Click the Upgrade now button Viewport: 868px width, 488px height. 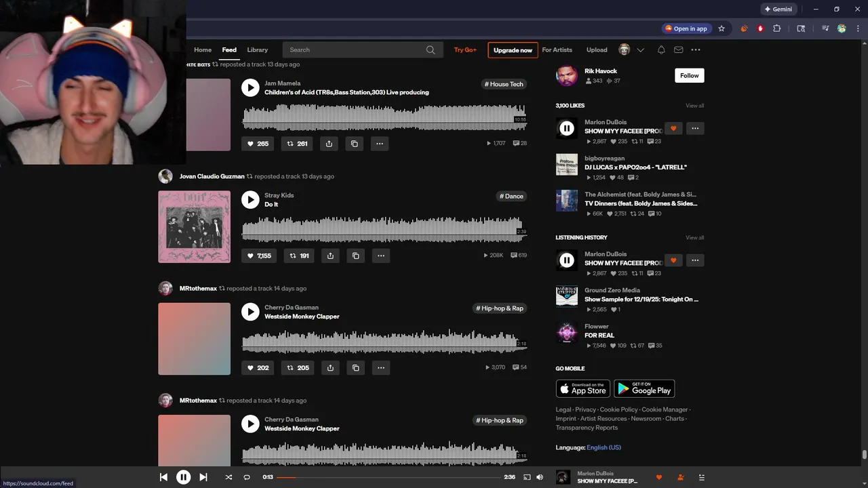[x=513, y=50]
